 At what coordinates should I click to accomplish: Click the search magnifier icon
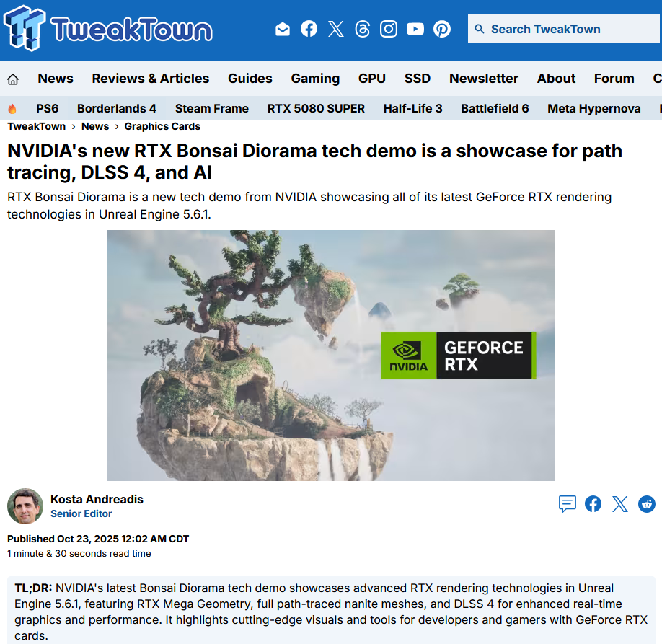coord(479,29)
